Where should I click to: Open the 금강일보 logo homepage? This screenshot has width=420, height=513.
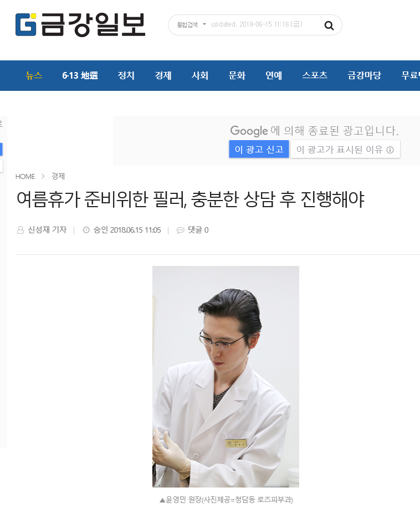point(80,25)
